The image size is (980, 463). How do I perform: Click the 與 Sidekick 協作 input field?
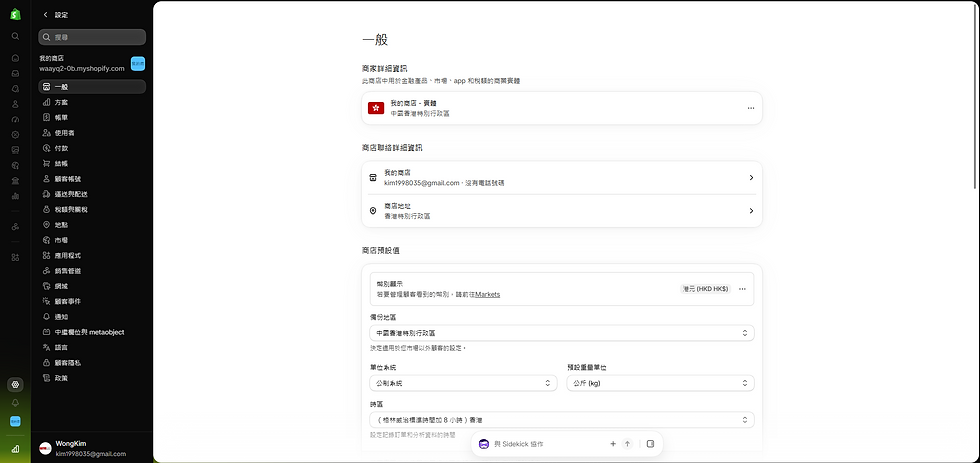coord(547,444)
